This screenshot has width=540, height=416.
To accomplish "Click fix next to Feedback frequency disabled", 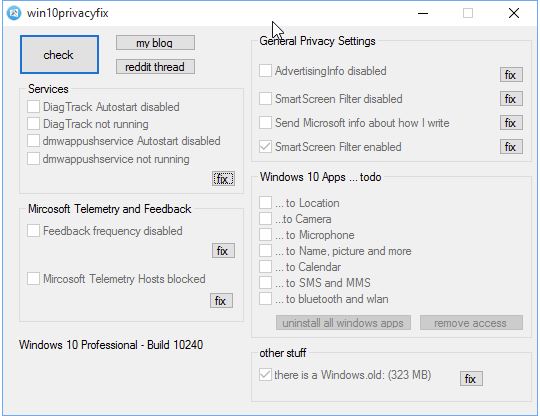I will click(x=223, y=251).
